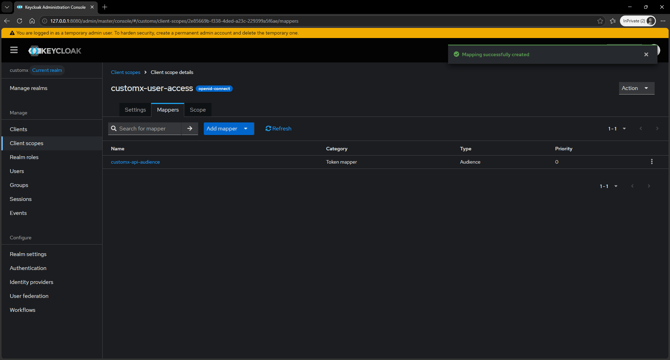670x360 pixels.
Task: Open Sessions in sidebar
Action: tap(21, 199)
